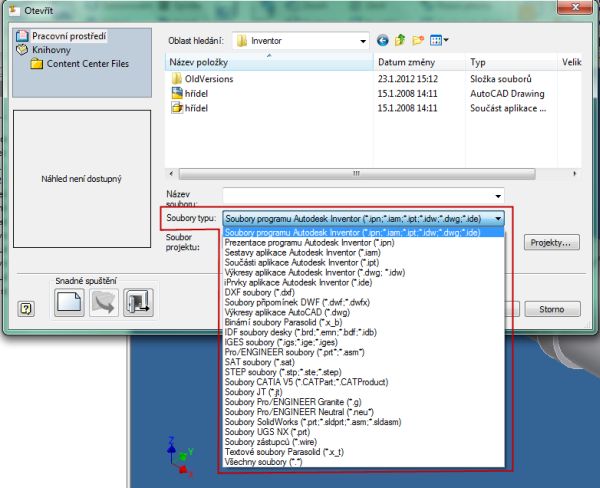Collapse the Soubory typu dropdown
Screen dimensions: 600x488
pos(498,216)
